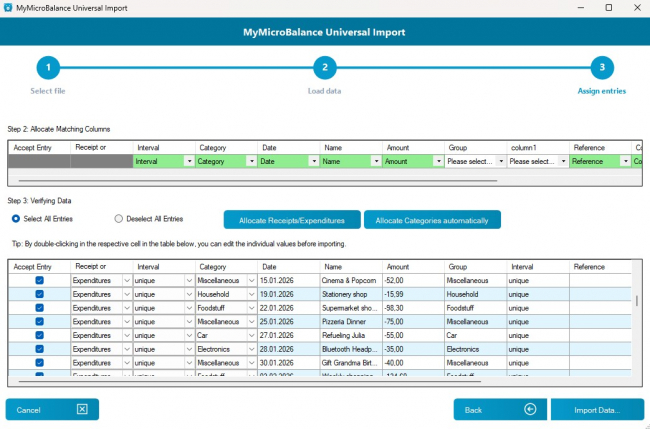Click Allocate Categories automatically button

(x=431, y=219)
